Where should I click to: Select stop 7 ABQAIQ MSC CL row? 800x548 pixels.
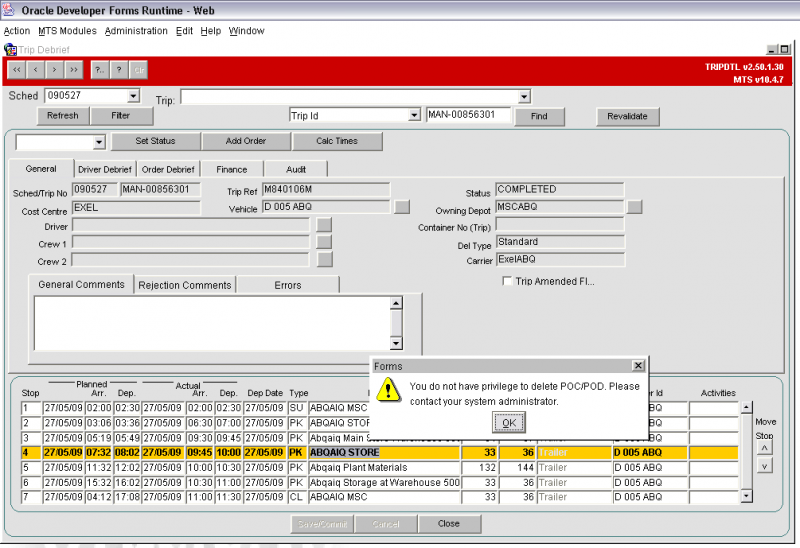click(x=380, y=496)
